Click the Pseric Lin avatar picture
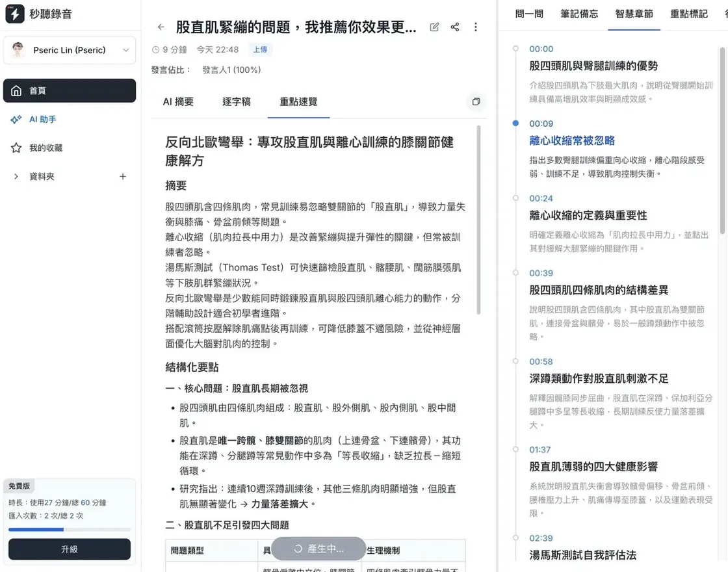The width and height of the screenshot is (728, 572). (18, 49)
